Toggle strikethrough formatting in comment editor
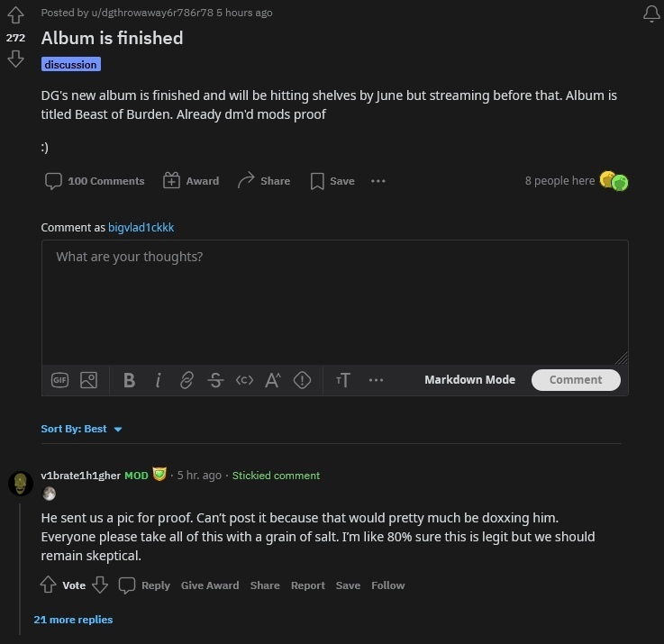 tap(215, 380)
